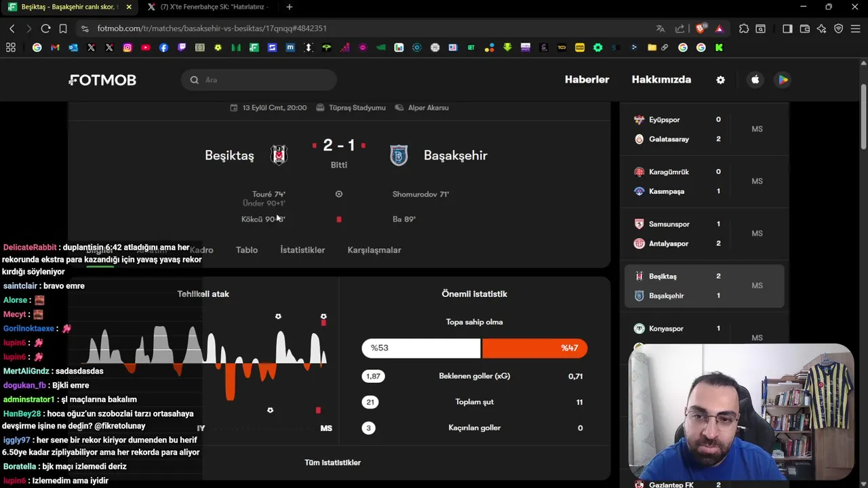Open the browser main menu hamburger
Image resolution: width=868 pixels, height=488 pixels.
[856, 28]
